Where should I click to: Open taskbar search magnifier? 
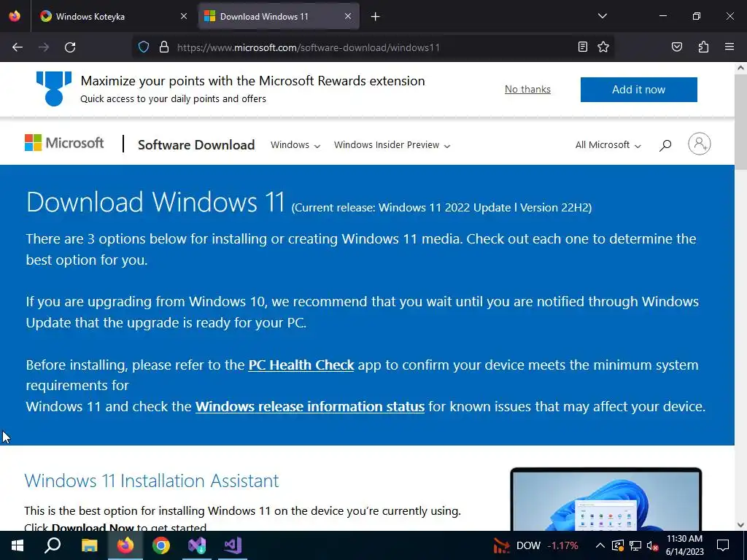53,545
